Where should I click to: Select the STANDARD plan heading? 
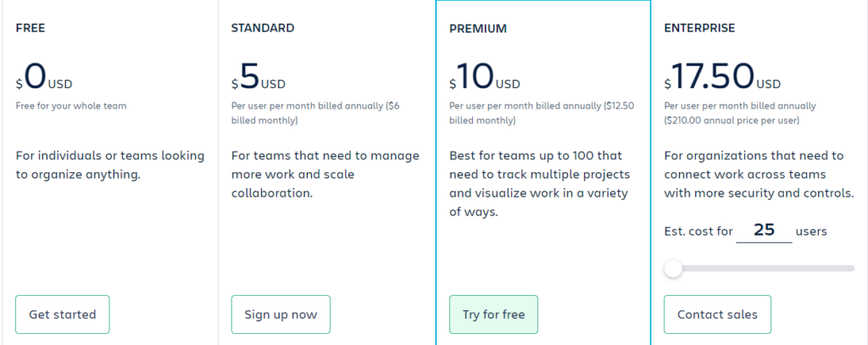263,28
